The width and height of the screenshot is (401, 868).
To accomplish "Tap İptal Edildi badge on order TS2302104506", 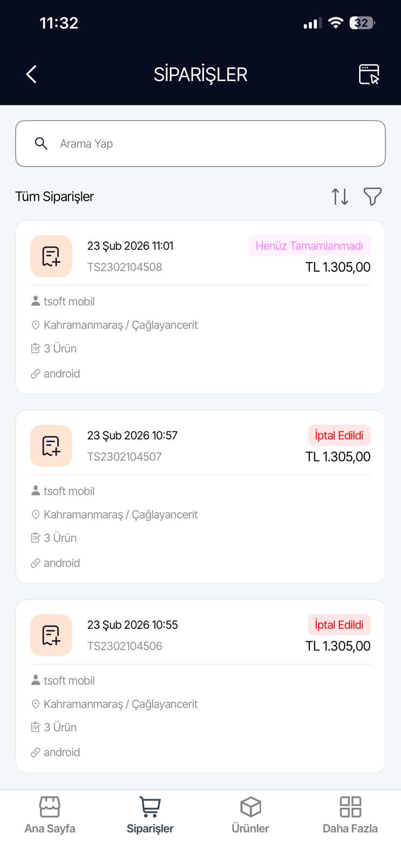I will pyautogui.click(x=339, y=624).
